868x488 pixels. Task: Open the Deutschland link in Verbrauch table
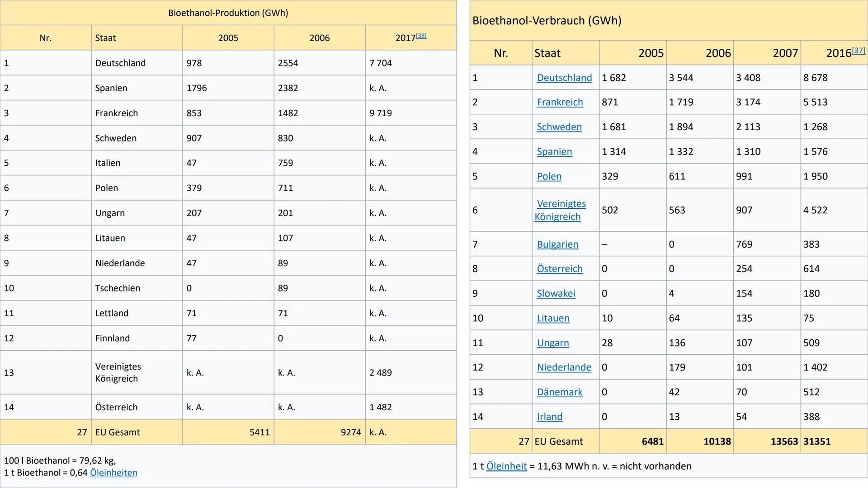coord(564,78)
